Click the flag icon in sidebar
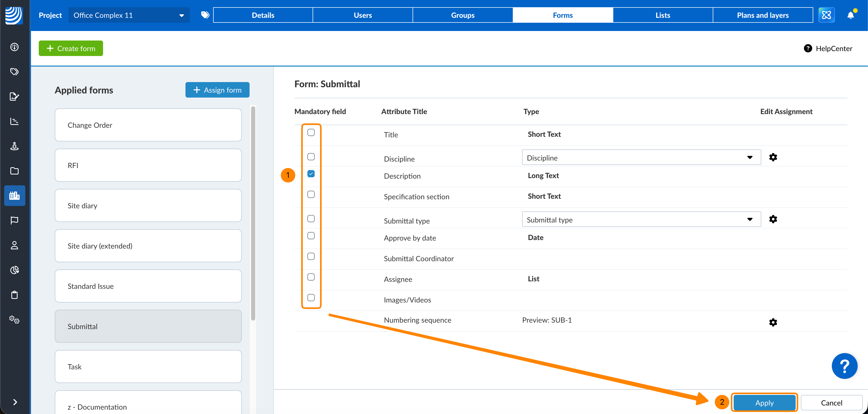868x414 pixels. [x=14, y=220]
